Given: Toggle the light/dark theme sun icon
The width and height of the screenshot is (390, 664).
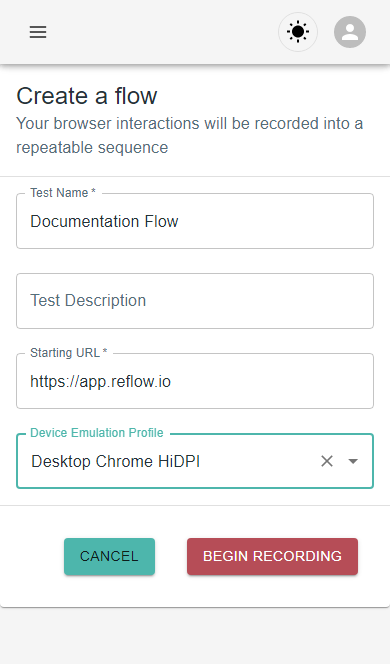Looking at the screenshot, I should click(298, 32).
